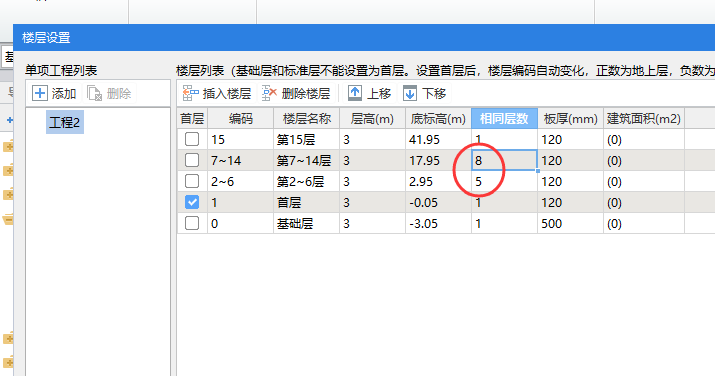Click the 下移 button label
715x376 pixels.
[x=434, y=93]
